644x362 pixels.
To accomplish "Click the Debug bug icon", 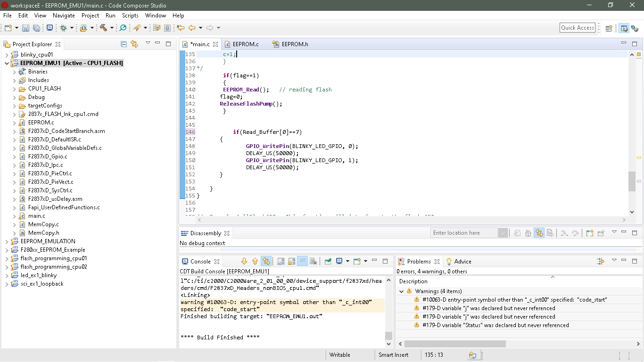I will click(x=64, y=28).
